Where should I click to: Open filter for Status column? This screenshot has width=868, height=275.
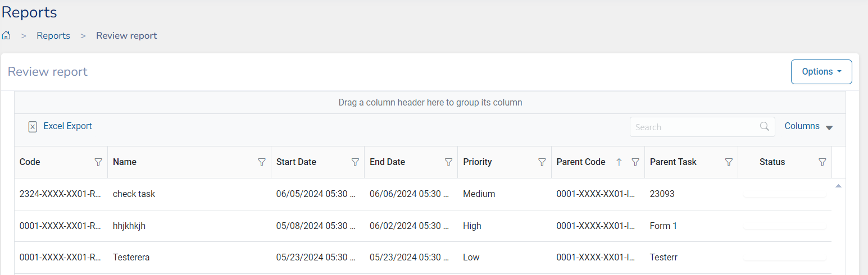822,162
